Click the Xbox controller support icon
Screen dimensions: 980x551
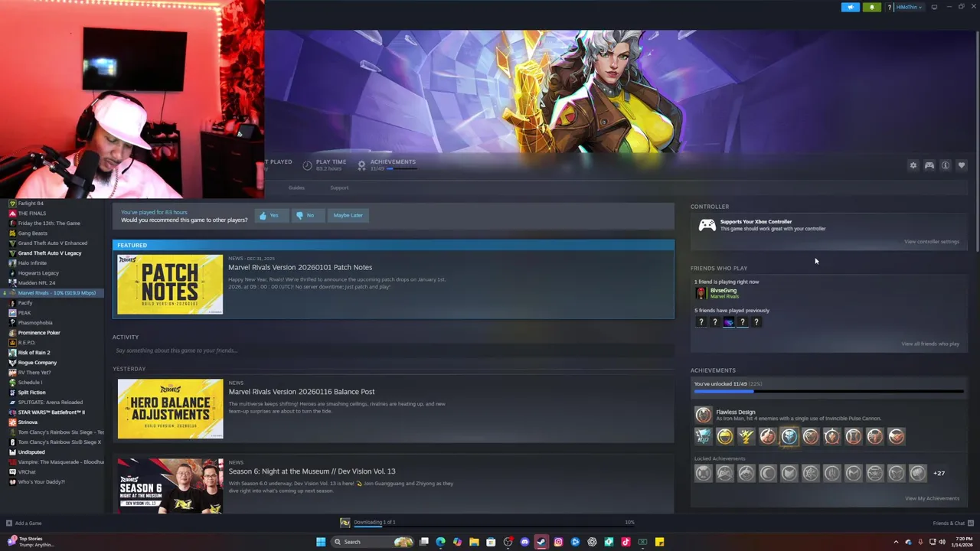tap(707, 225)
